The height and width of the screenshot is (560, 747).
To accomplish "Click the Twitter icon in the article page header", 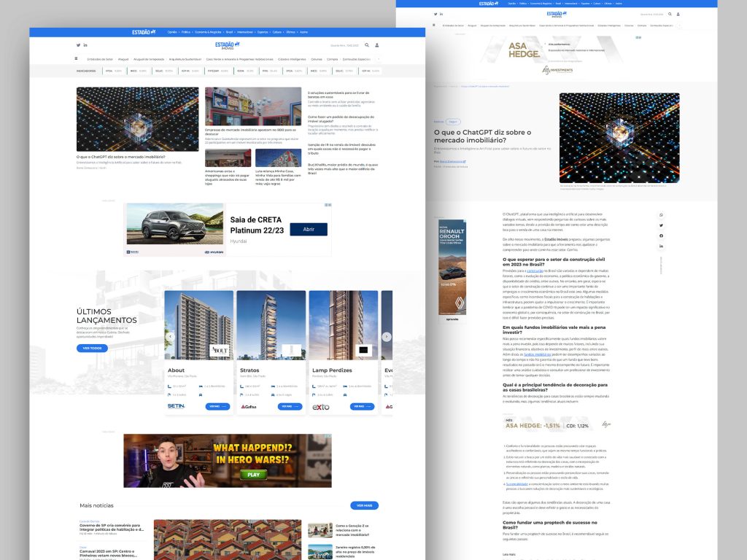I will click(x=436, y=15).
